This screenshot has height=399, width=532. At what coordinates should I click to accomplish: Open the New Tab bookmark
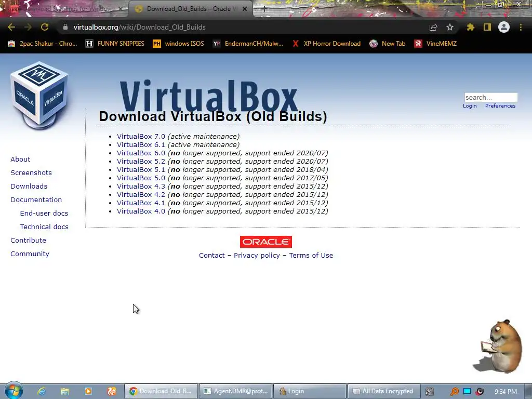click(388, 44)
